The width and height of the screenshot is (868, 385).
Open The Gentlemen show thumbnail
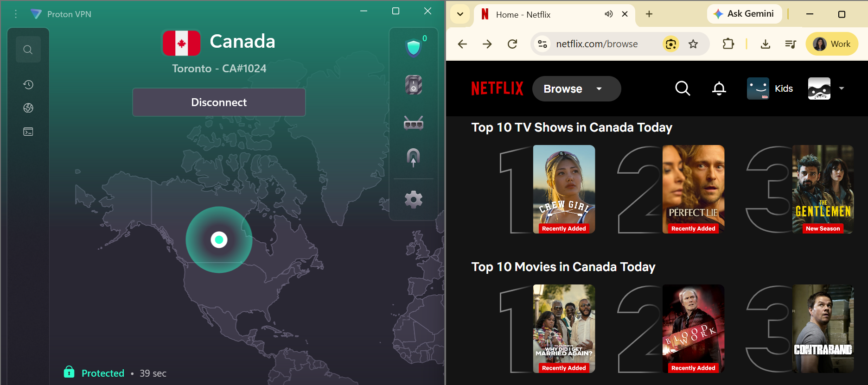[823, 189]
